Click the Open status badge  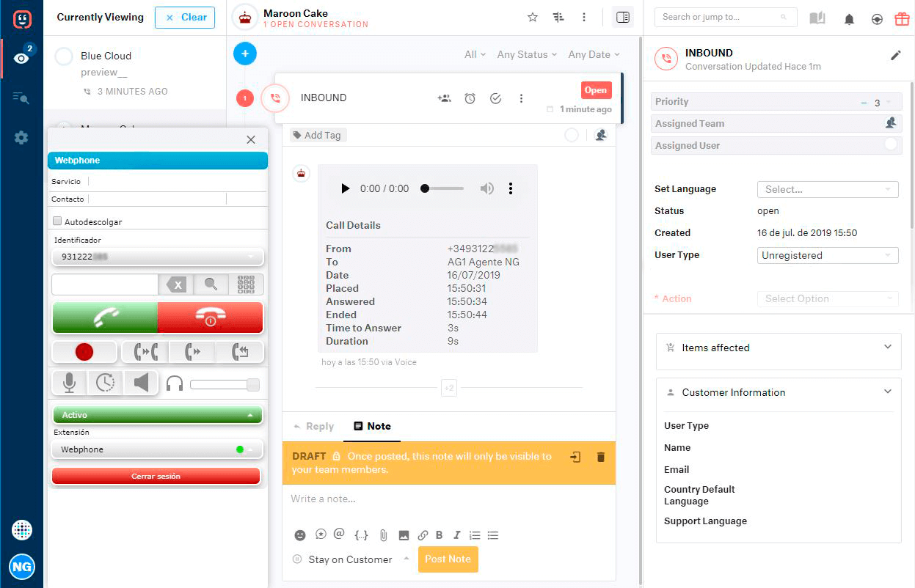pos(596,90)
